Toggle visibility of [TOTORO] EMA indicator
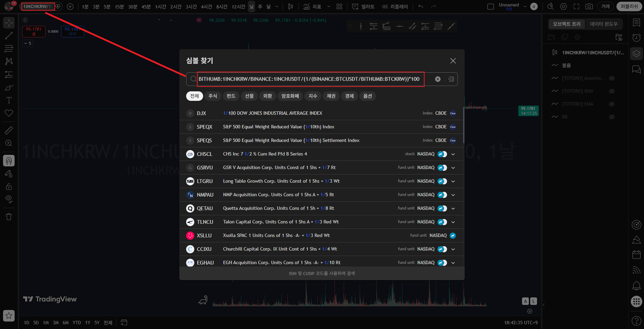 [x=612, y=104]
